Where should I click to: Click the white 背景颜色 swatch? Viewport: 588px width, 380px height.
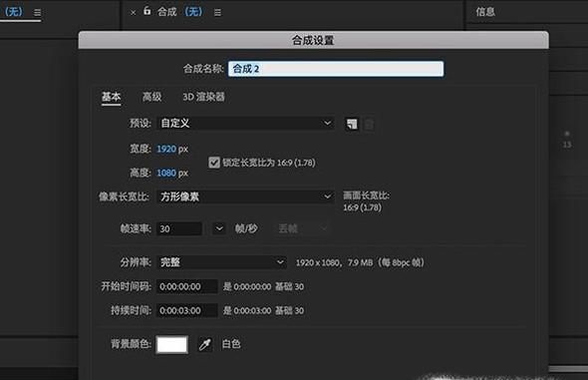[x=172, y=344]
